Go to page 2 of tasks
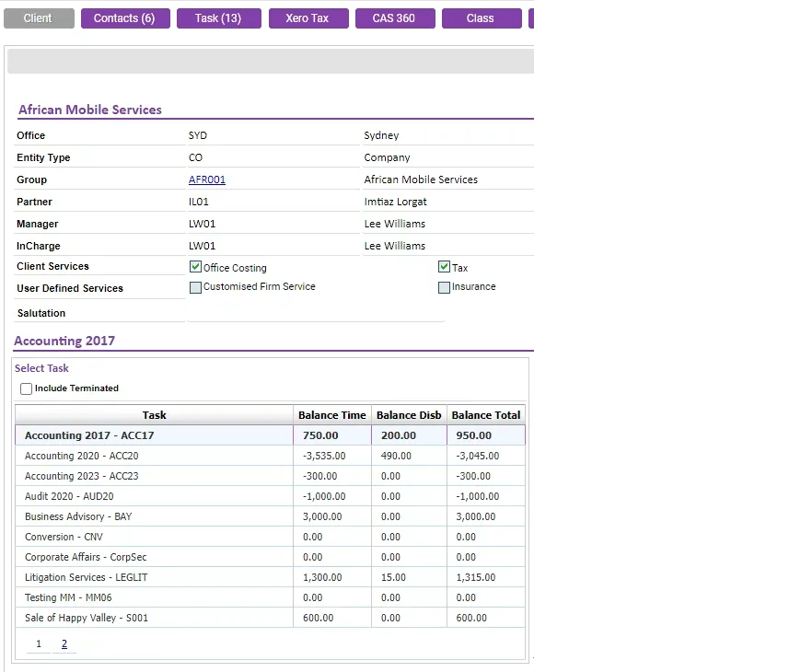 coord(64,643)
